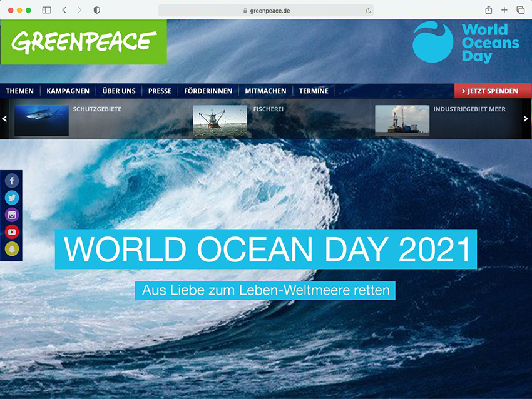Toggle the Safari sidebar

coord(46,10)
